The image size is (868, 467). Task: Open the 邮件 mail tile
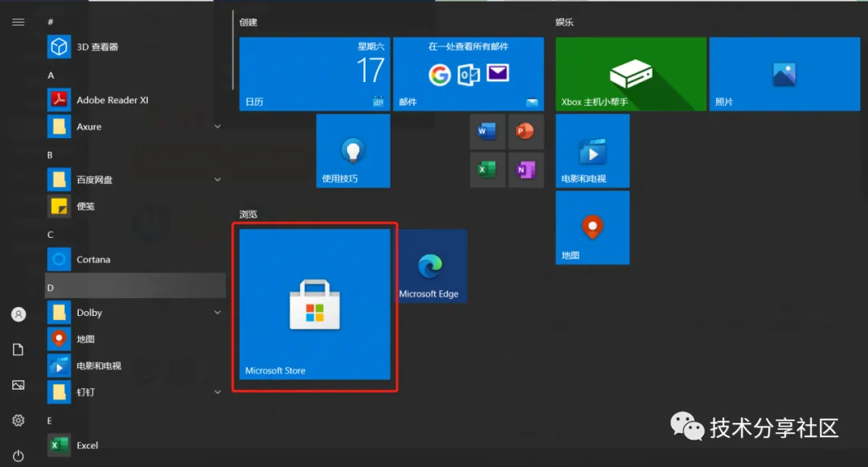pyautogui.click(x=469, y=74)
